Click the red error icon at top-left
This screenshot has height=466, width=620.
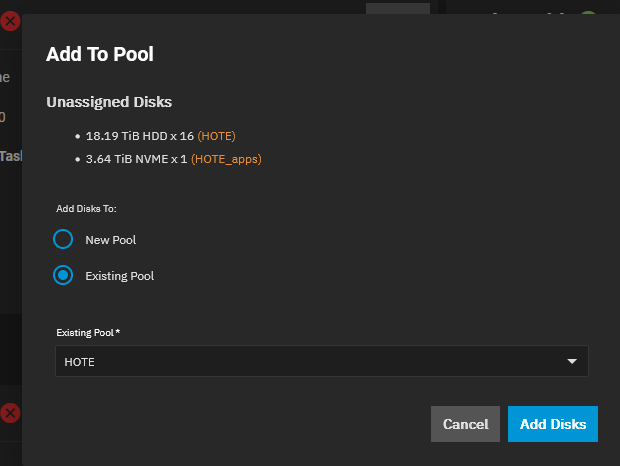tap(9, 21)
